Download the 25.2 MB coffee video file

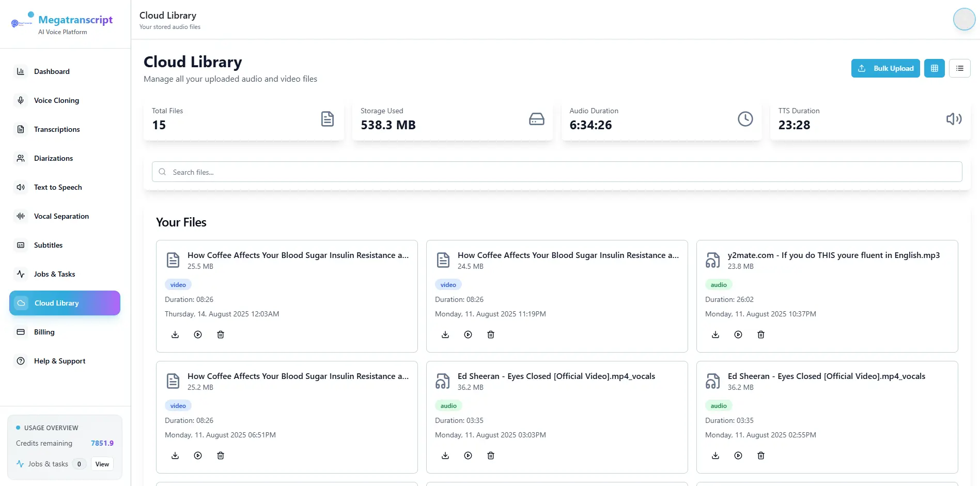pos(175,455)
